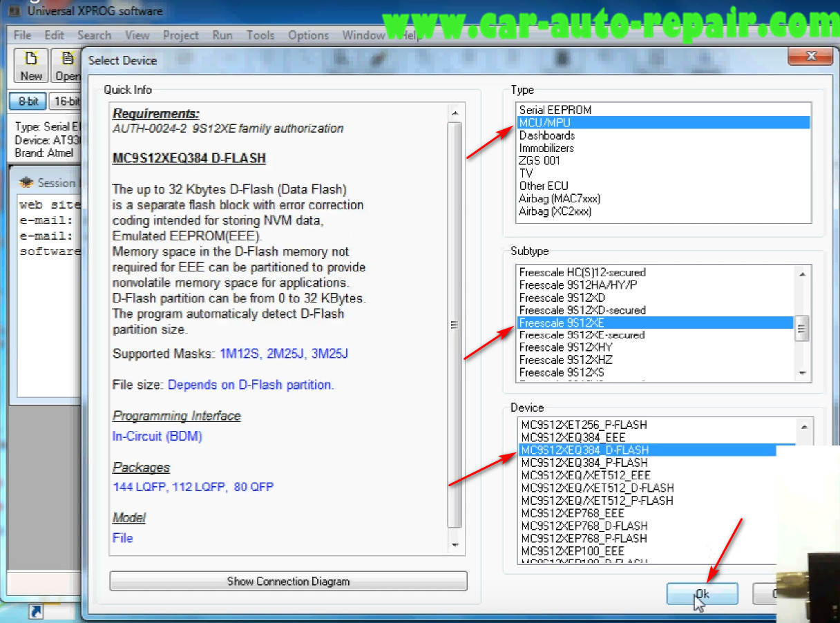This screenshot has width=840, height=623.
Task: Select Serial EEPROM in Type list
Action: [x=662, y=110]
